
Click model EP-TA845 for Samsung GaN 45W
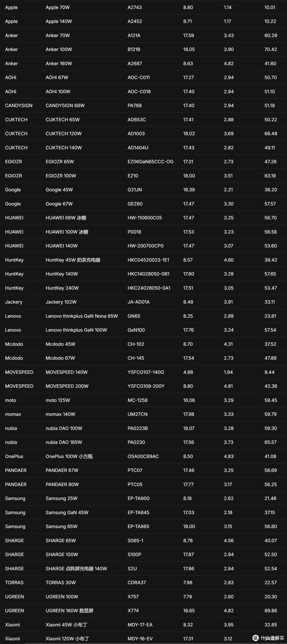click(x=138, y=513)
